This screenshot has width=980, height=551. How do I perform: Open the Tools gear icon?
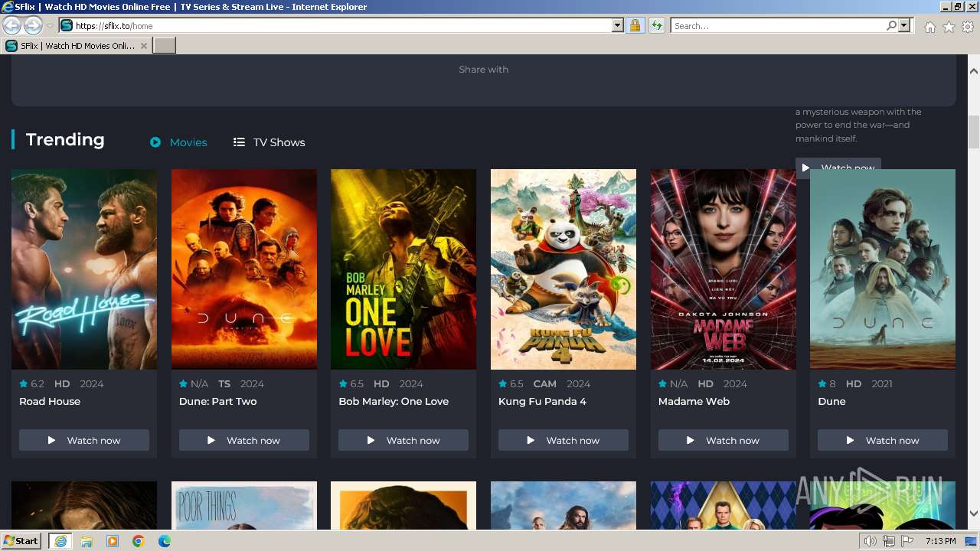pyautogui.click(x=968, y=27)
